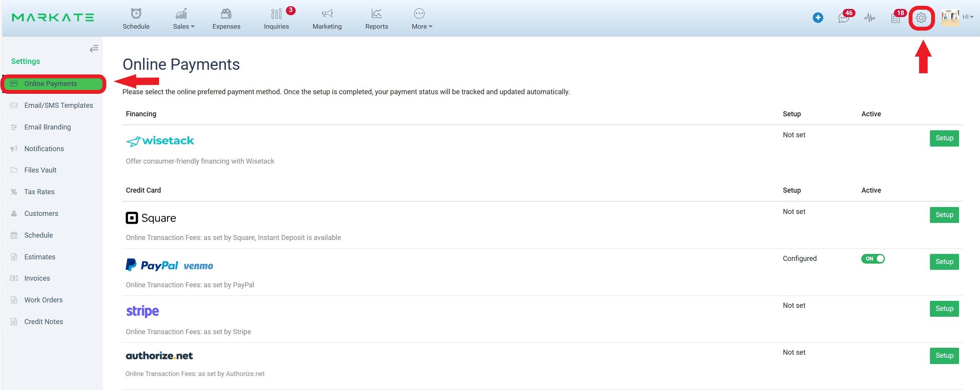Viewport: 980px width, 390px height.
Task: Expand the Sales dropdown arrow
Action: pyautogui.click(x=193, y=27)
